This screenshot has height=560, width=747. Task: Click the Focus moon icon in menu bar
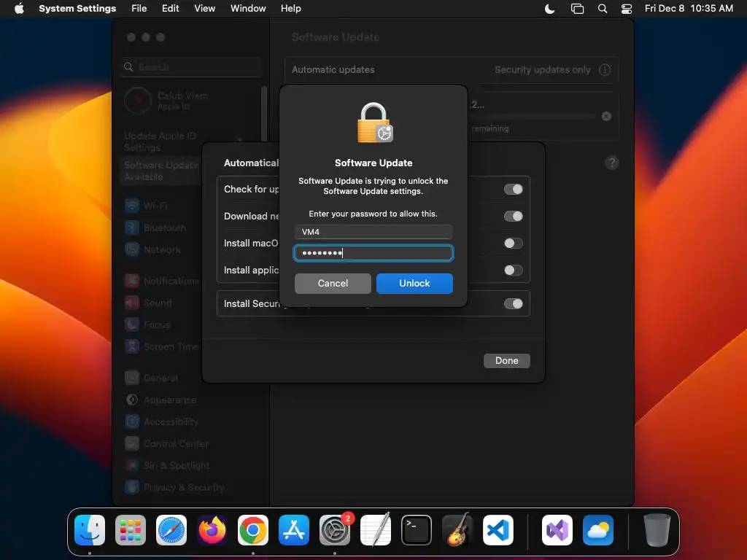point(550,9)
